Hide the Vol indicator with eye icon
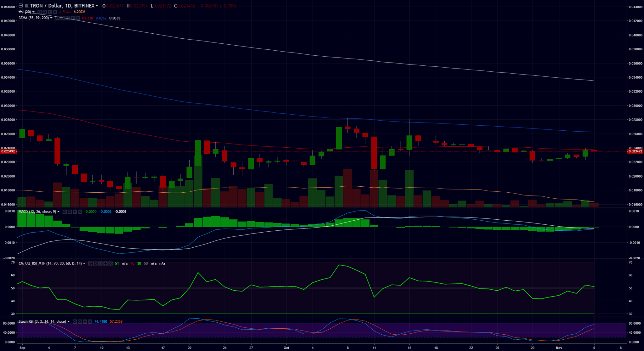Screen dimensions: 644x351 pos(40,12)
